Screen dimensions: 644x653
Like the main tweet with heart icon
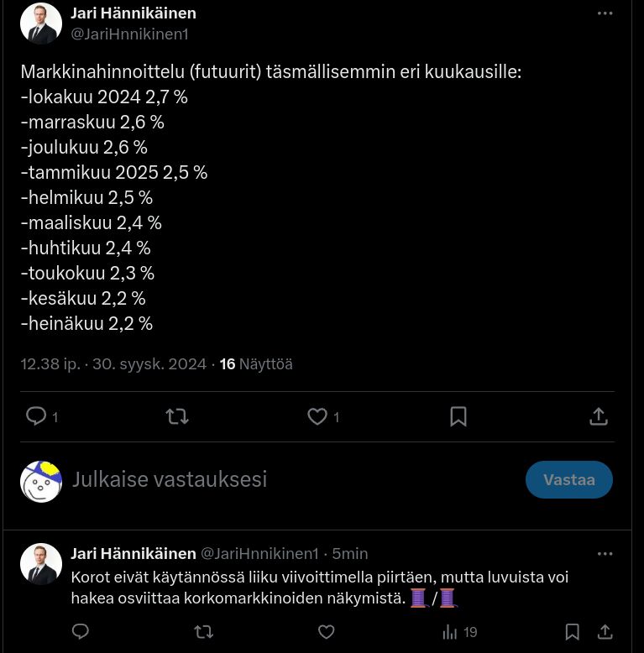pos(317,416)
